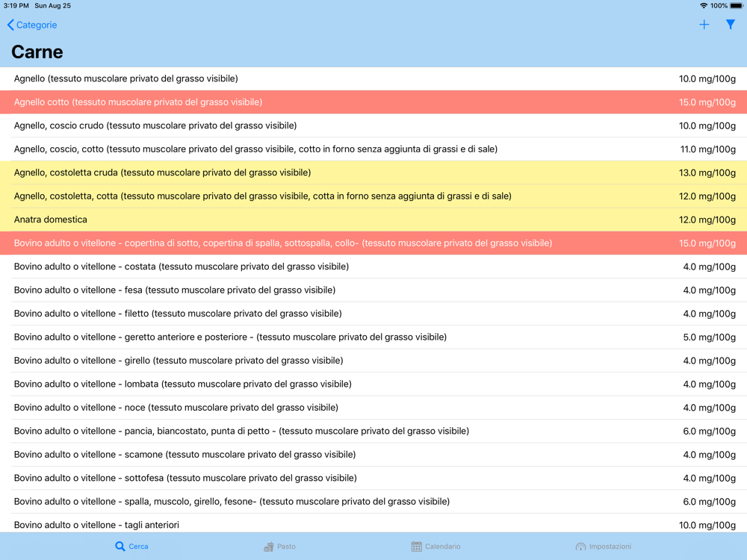Image resolution: width=747 pixels, height=560 pixels.
Task: Open Bovino adulto girello row
Action: [x=373, y=361]
